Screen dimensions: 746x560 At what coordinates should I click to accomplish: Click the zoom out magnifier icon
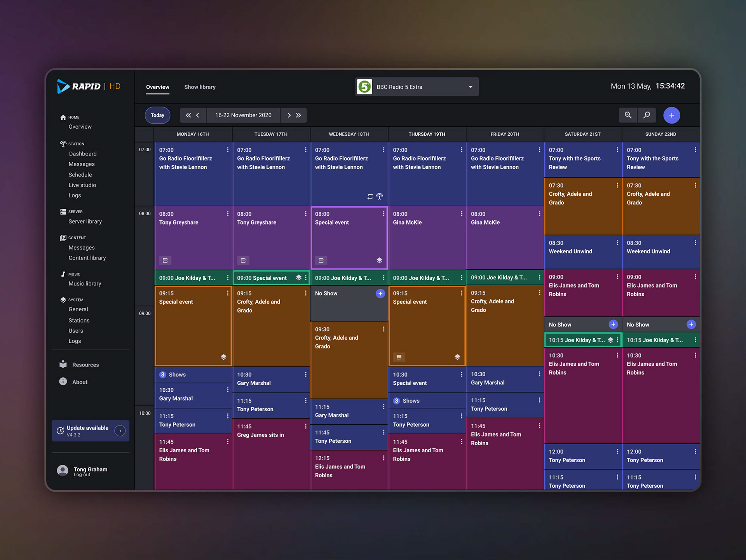pos(647,115)
